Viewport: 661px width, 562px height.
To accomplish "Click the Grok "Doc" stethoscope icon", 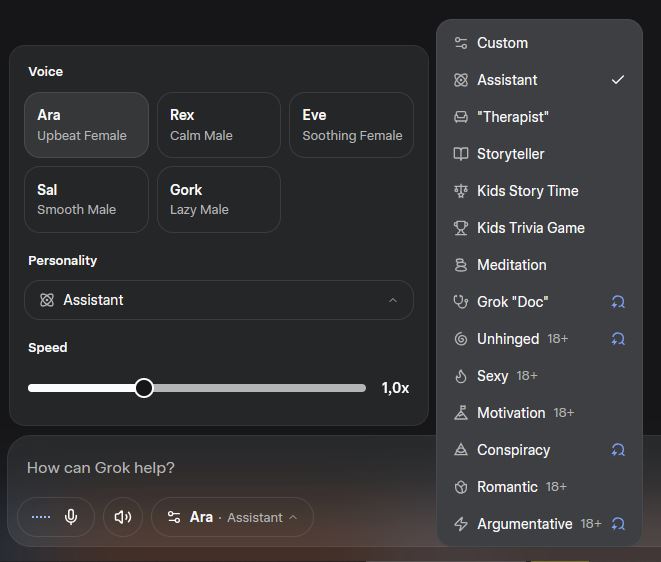I will [461, 302].
